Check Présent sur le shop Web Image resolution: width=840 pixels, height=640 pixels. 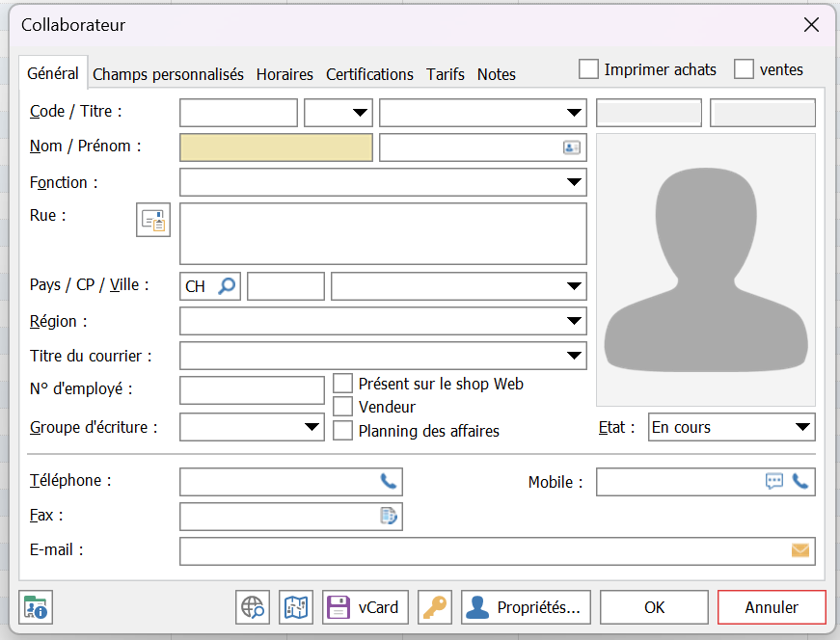(x=342, y=384)
